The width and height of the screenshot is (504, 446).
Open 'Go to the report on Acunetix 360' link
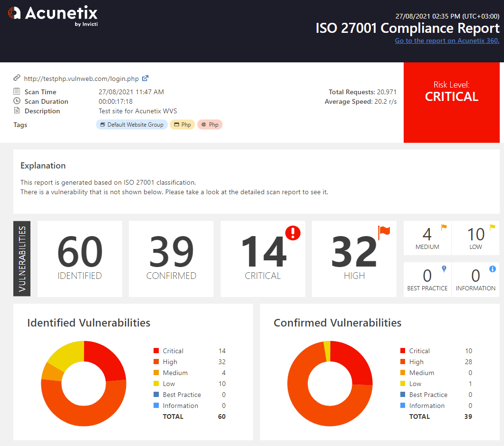(447, 40)
